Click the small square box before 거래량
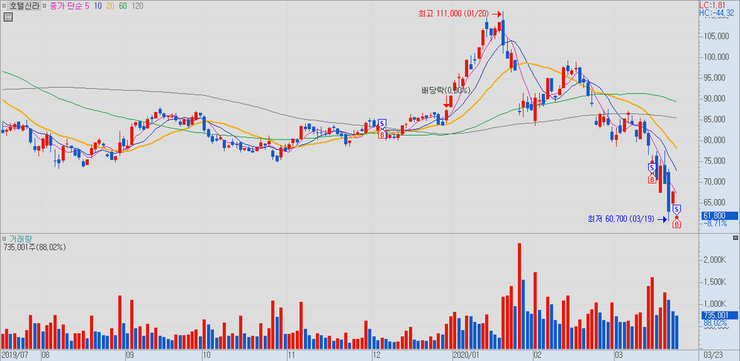740x361 pixels. (x=4, y=239)
